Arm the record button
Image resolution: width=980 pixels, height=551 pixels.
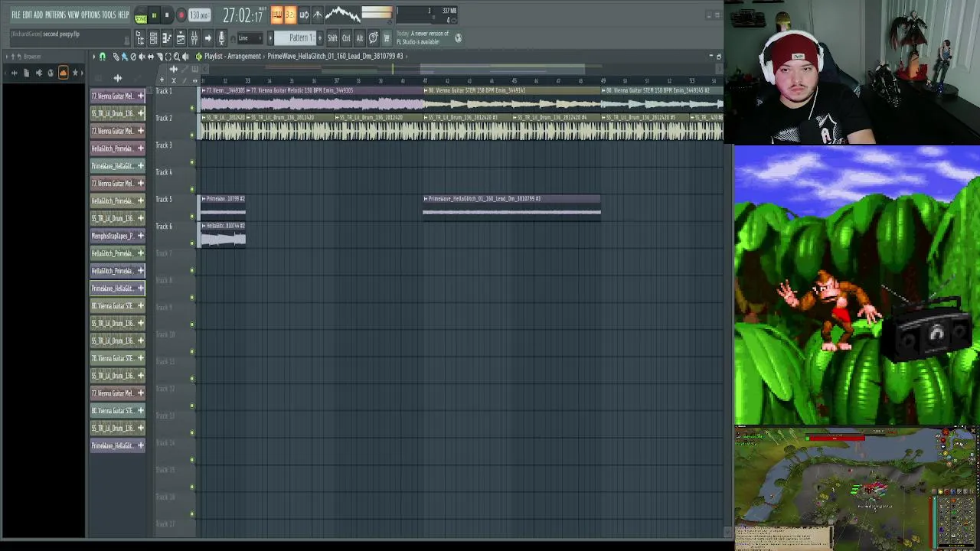(x=181, y=15)
